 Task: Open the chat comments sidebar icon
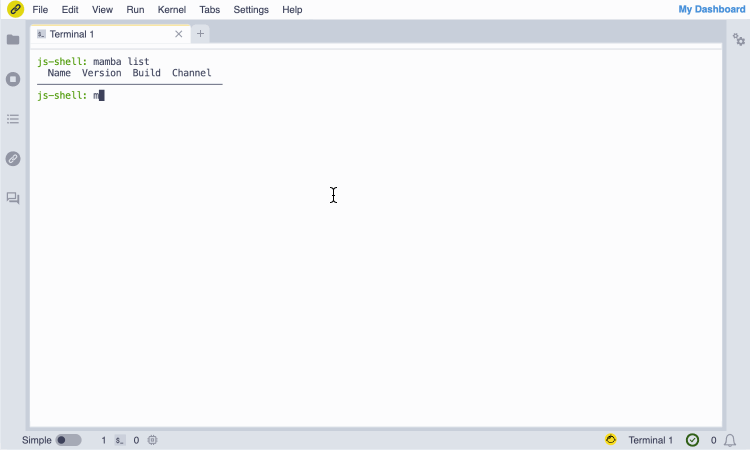[13, 198]
